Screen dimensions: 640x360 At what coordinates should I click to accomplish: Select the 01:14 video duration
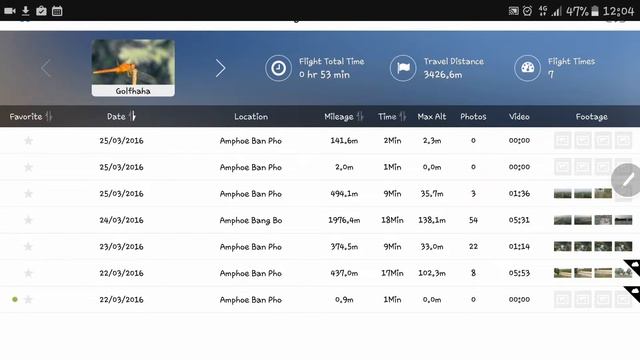pos(519,247)
